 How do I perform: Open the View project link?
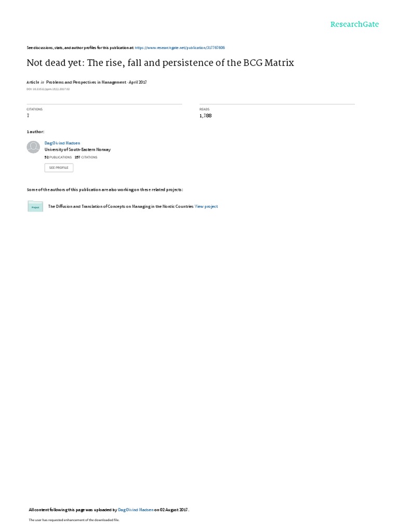pos(206,206)
